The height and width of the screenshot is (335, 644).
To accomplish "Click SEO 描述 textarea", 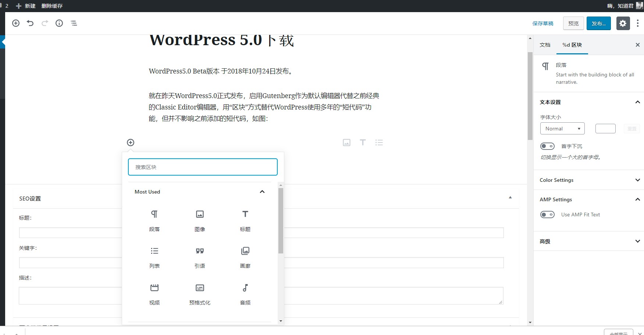I will tap(261, 296).
